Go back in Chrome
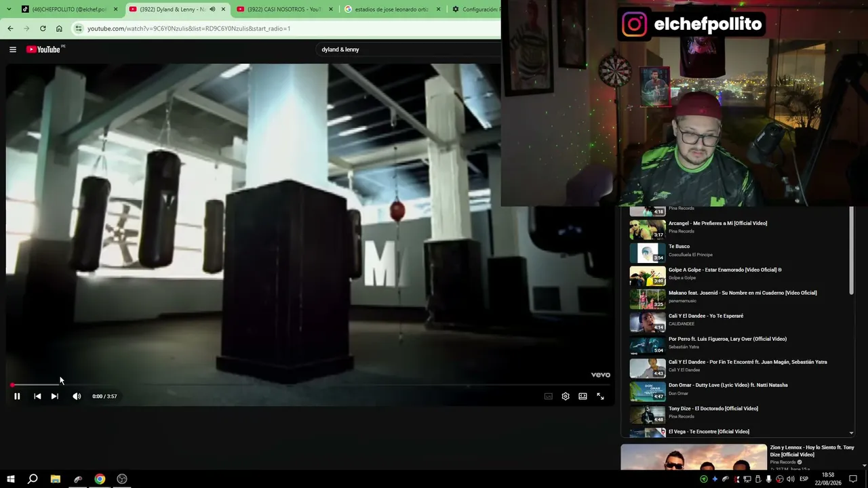The height and width of the screenshot is (488, 868). point(10,28)
